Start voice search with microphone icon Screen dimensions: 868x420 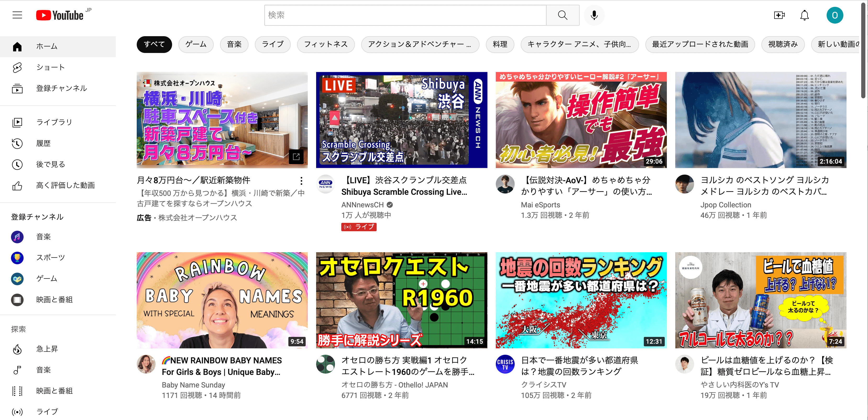594,15
